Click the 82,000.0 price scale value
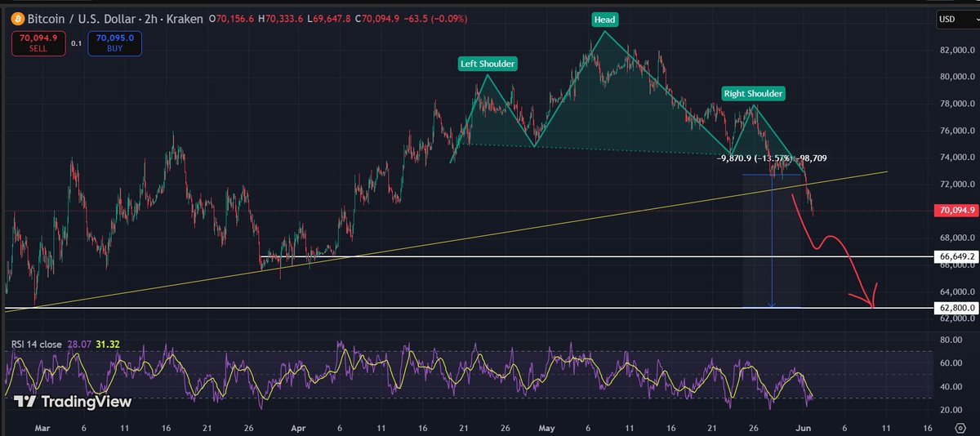The image size is (980, 436). tap(956, 50)
